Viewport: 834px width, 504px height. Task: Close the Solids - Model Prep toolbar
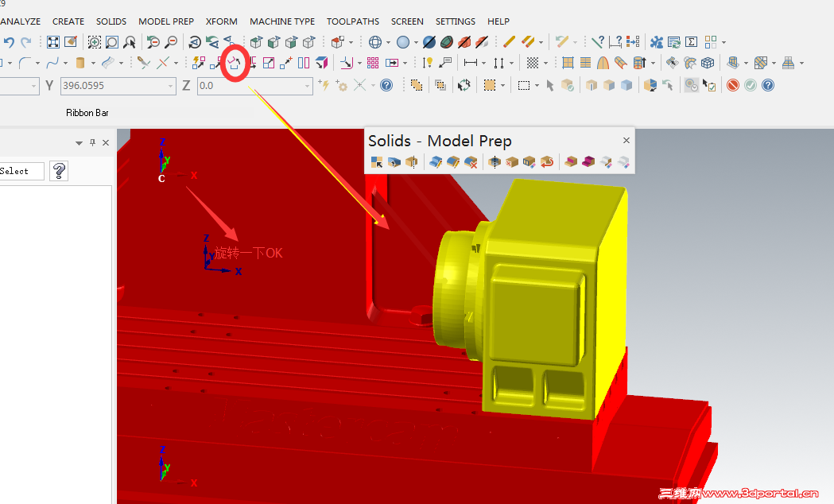tap(626, 141)
